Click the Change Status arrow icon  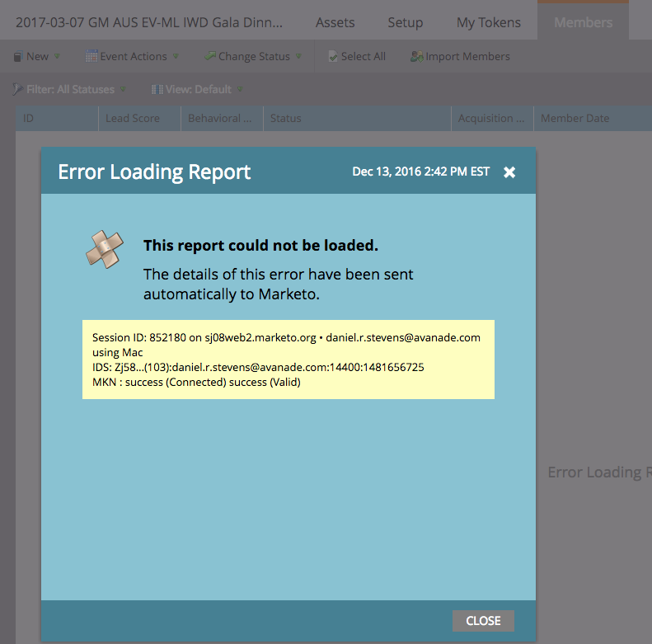click(x=210, y=56)
